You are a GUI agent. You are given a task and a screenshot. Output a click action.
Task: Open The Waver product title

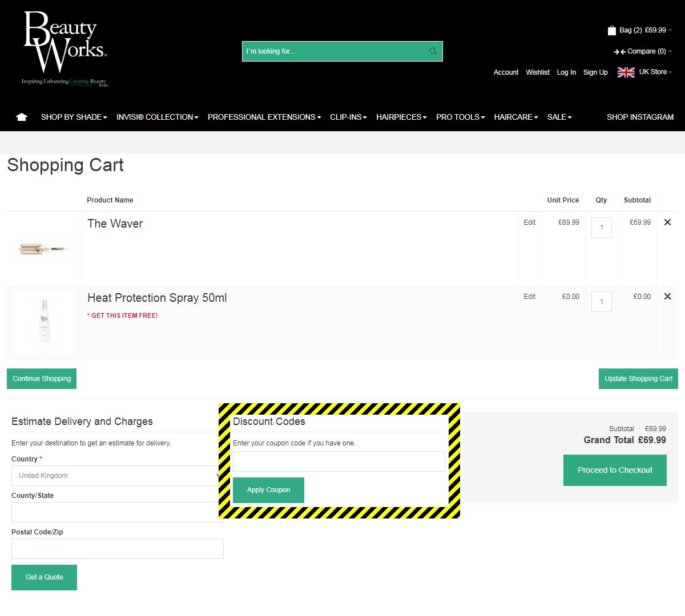[115, 224]
